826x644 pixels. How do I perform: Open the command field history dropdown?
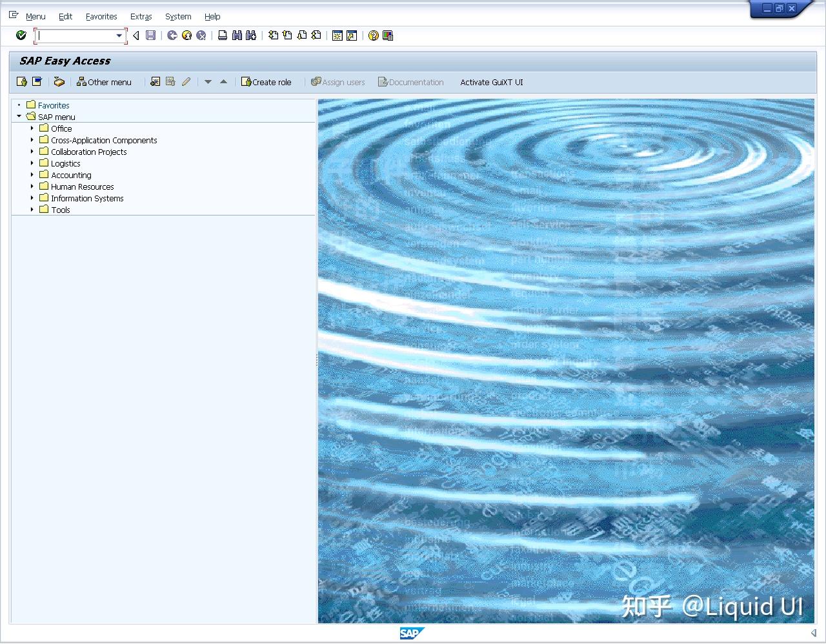119,36
